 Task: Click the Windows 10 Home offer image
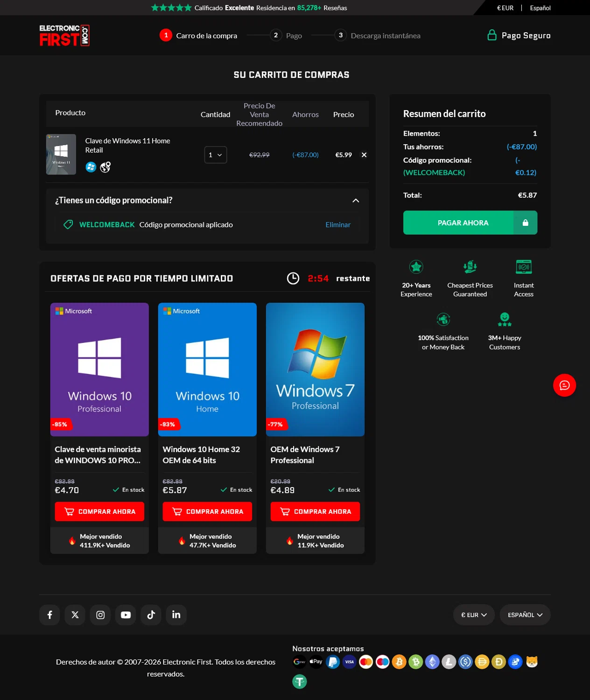pos(207,370)
